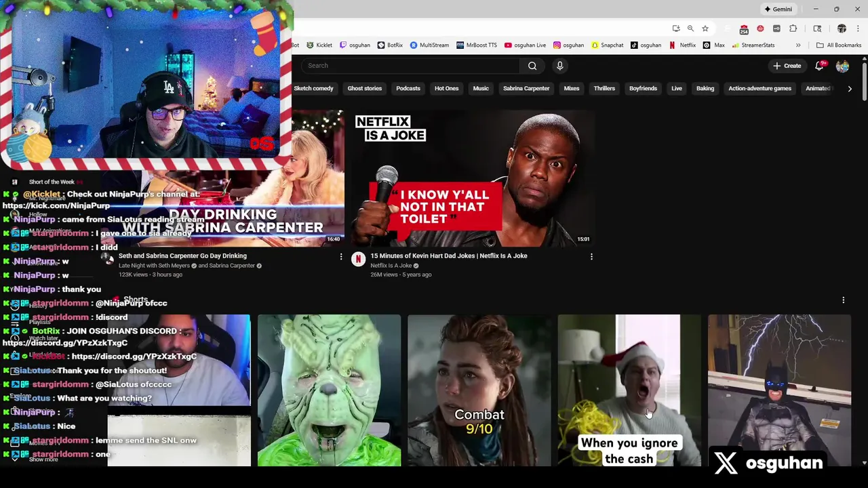
Task: Play Kevin Hart 'I know y'all' thumbnail
Action: click(x=473, y=178)
